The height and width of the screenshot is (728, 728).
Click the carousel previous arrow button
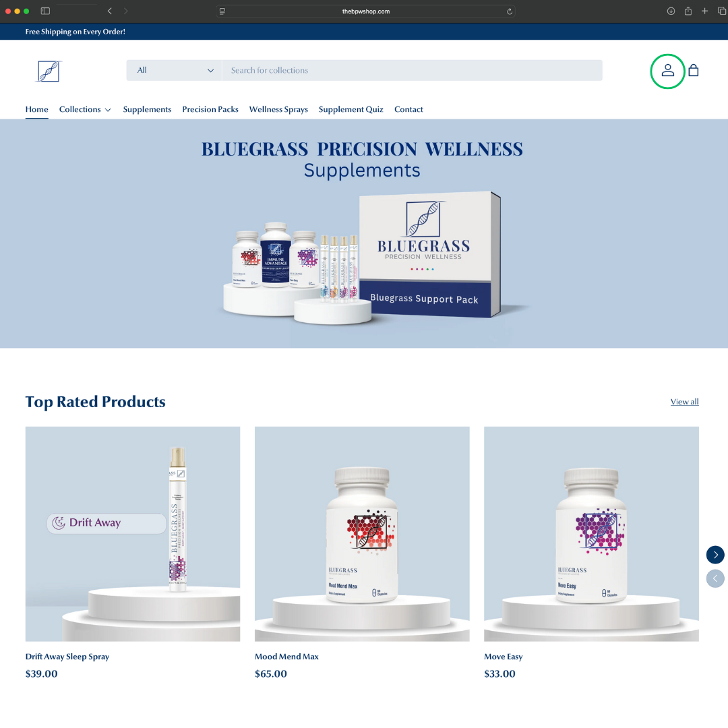pyautogui.click(x=715, y=578)
